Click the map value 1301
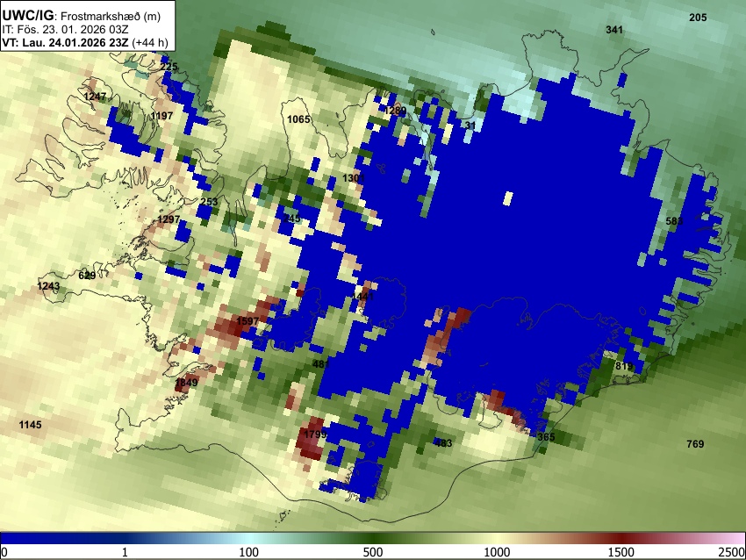 (x=354, y=178)
